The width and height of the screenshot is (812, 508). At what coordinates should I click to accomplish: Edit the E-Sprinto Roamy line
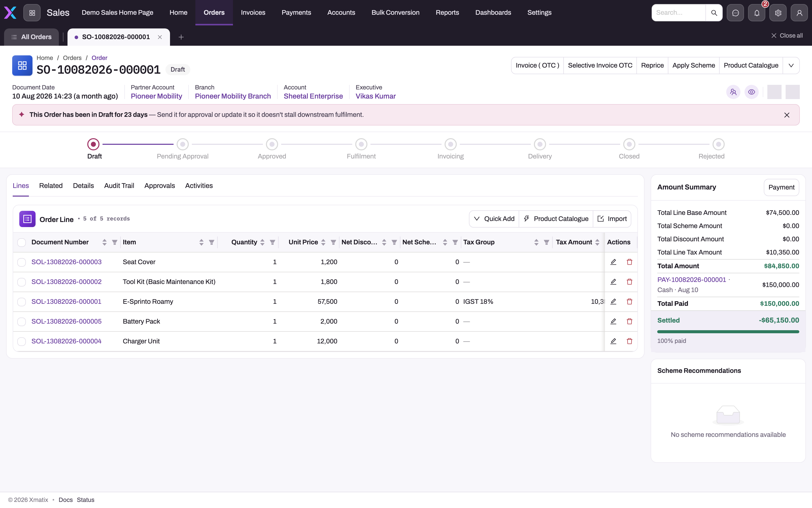613,302
